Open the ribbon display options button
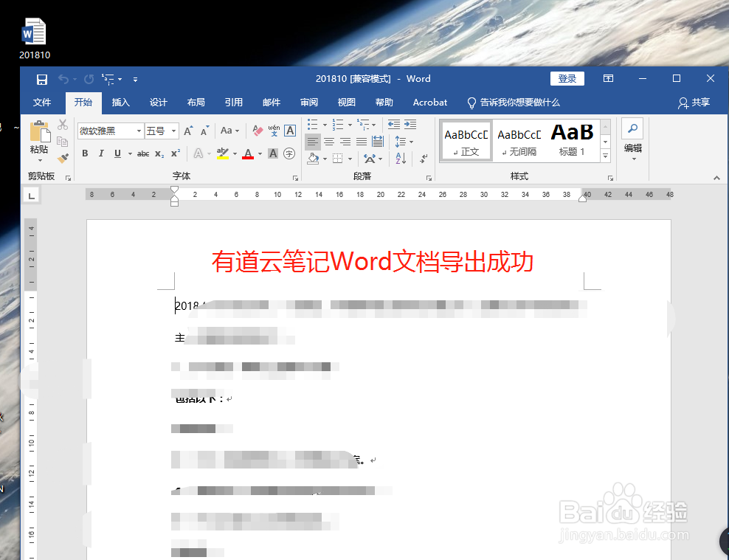 pyautogui.click(x=608, y=78)
